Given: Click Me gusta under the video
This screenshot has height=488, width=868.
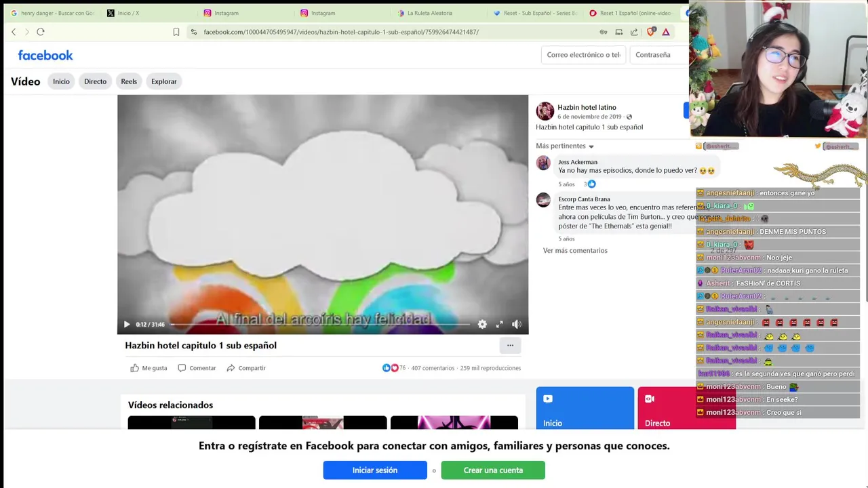Looking at the screenshot, I should pos(149,368).
